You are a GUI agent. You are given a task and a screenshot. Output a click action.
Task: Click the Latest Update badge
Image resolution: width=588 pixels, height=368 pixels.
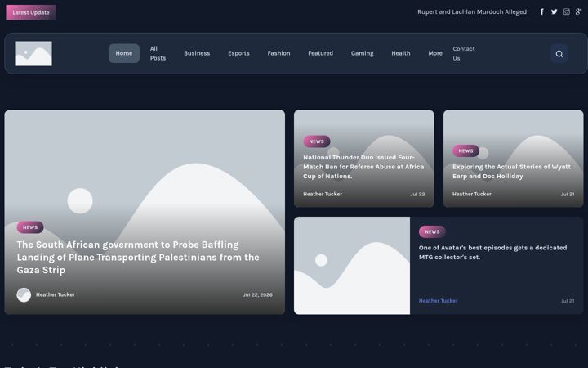click(31, 12)
